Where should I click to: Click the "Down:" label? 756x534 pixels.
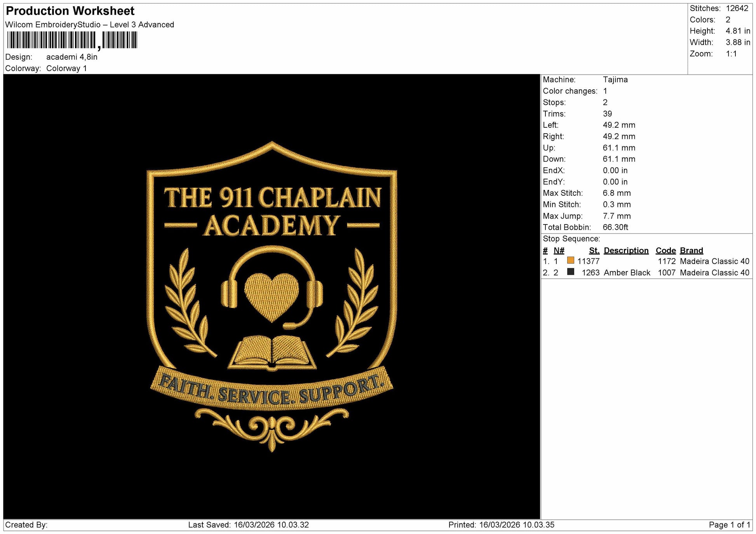554,159
